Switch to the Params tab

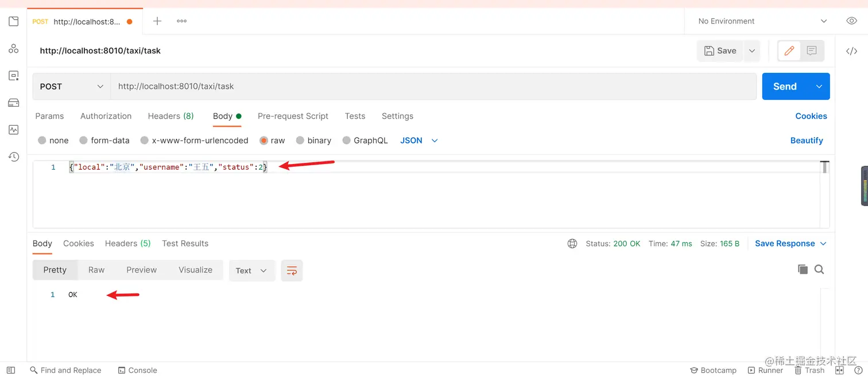[x=49, y=116]
